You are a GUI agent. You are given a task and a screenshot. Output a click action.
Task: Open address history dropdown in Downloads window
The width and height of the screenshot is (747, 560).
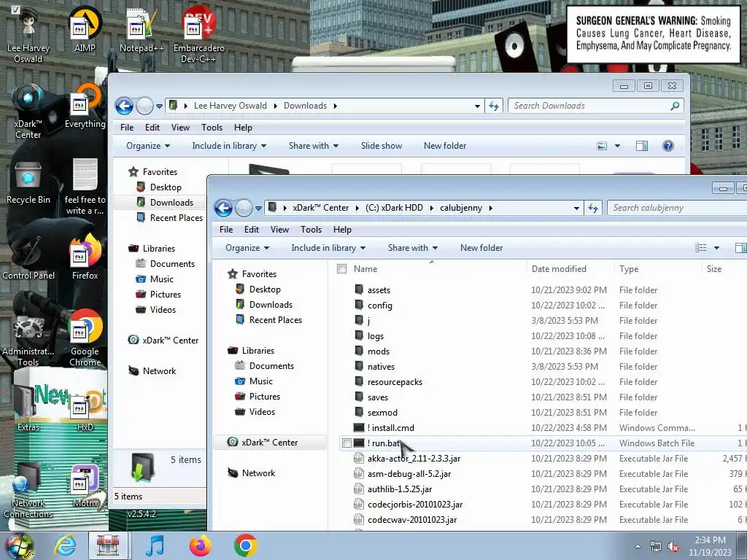(x=477, y=106)
